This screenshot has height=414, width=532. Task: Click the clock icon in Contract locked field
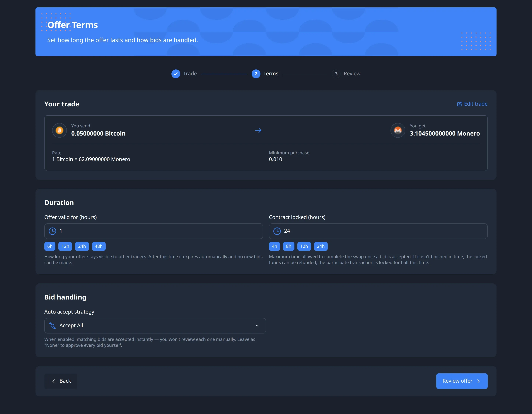[x=277, y=231]
